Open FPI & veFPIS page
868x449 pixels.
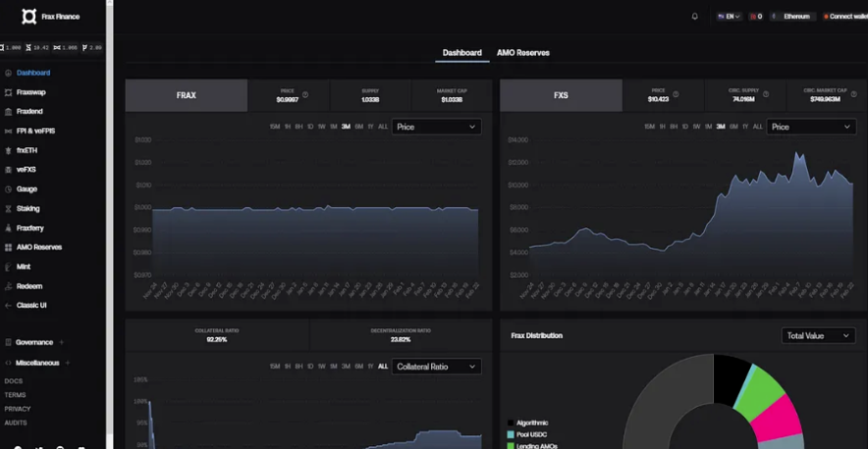35,132
